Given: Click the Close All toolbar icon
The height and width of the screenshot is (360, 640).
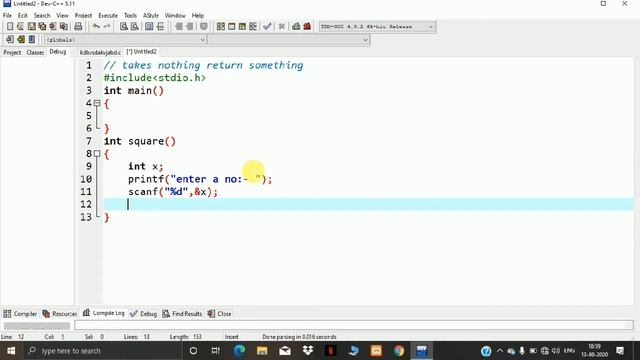Looking at the screenshot, I should point(64,27).
